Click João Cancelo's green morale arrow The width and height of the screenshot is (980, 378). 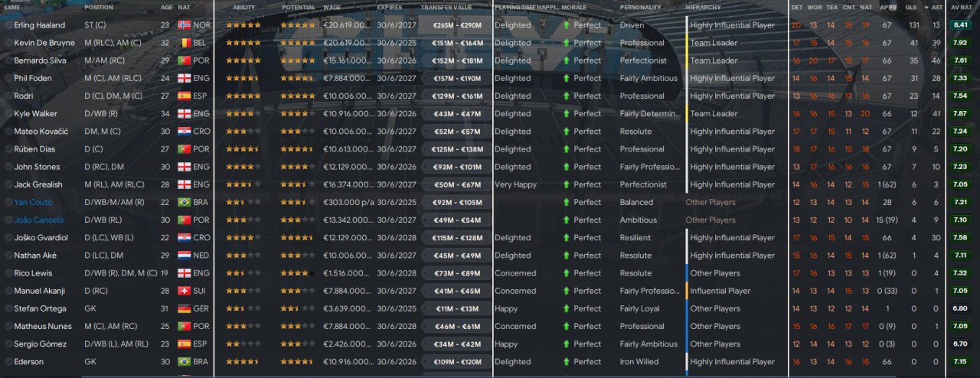(566, 220)
